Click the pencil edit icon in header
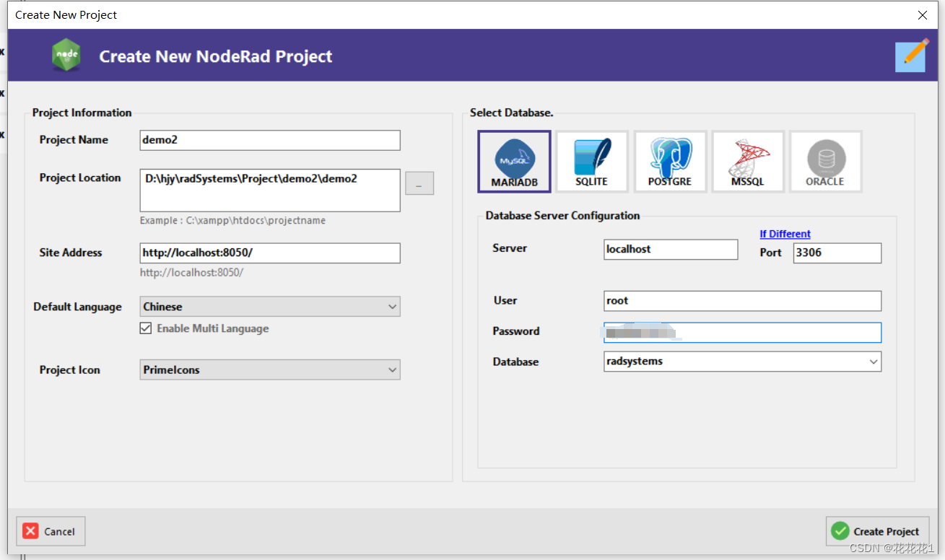The width and height of the screenshot is (945, 560). [x=911, y=56]
